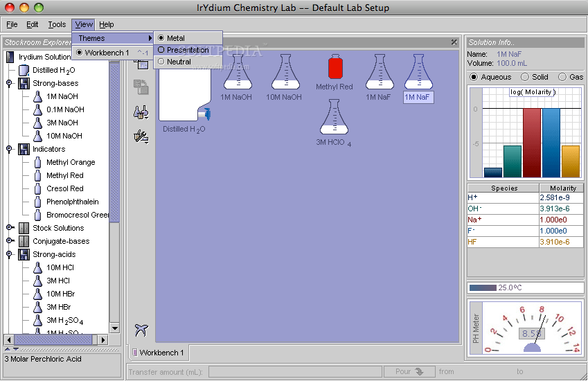The image size is (588, 381).
Task: Collapse the Indicators tree node
Action: coord(10,148)
